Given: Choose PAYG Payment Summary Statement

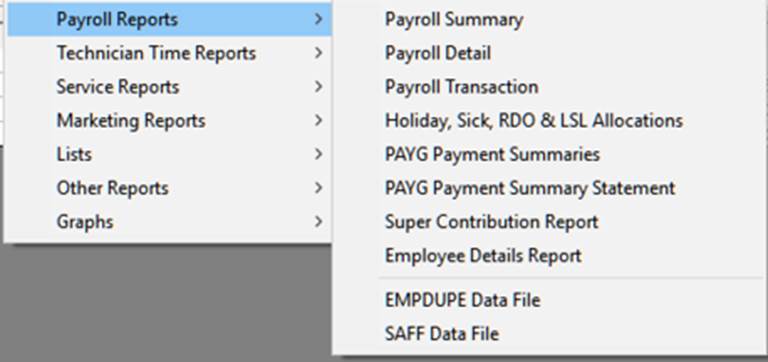Looking at the screenshot, I should click(549, 188).
